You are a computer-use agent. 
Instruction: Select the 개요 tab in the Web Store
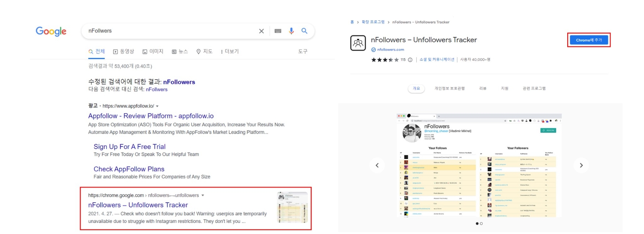pyautogui.click(x=416, y=88)
